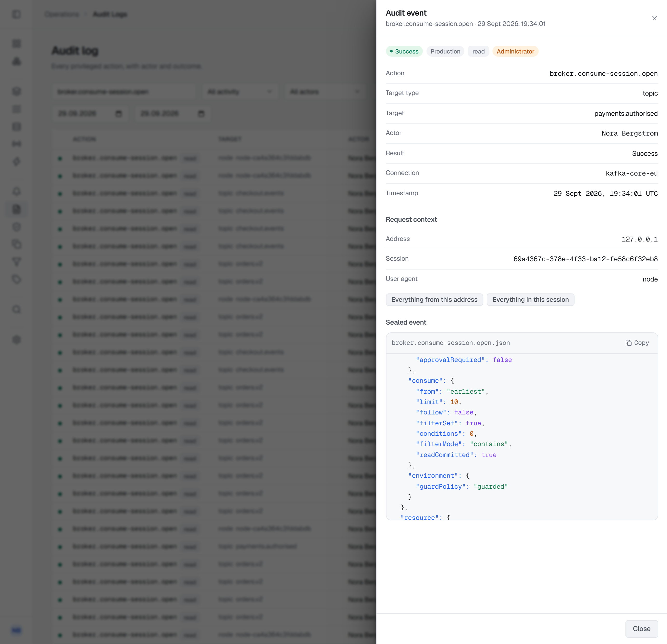Click the Close button at the panel bottom
The width and height of the screenshot is (667, 644).
pyautogui.click(x=641, y=629)
